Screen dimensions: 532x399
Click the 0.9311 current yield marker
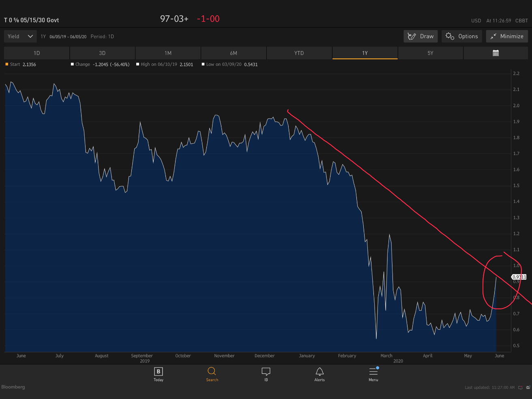[x=519, y=277]
